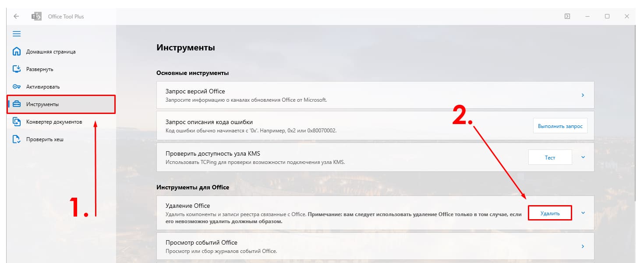Select Домашняя страница in the sidebar
The image size is (644, 263).
50,51
